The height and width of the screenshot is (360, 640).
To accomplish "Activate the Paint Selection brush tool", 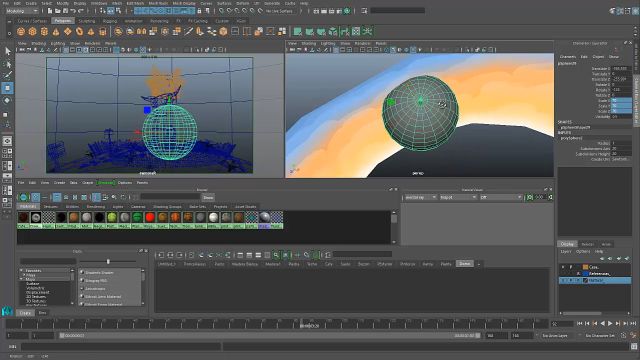I will [7, 75].
